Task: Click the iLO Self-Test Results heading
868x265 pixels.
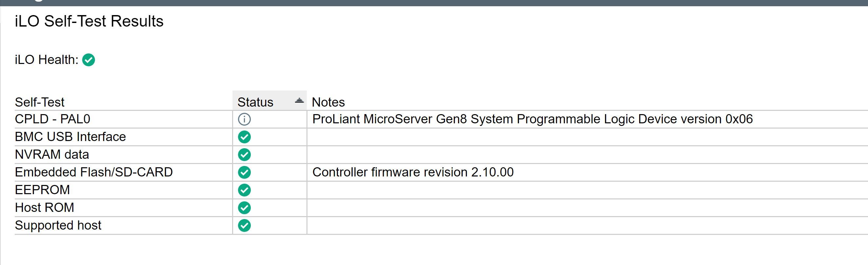Action: tap(89, 21)
